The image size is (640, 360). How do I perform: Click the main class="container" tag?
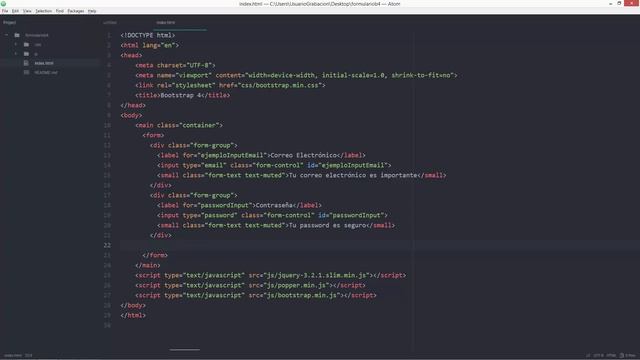coord(179,125)
